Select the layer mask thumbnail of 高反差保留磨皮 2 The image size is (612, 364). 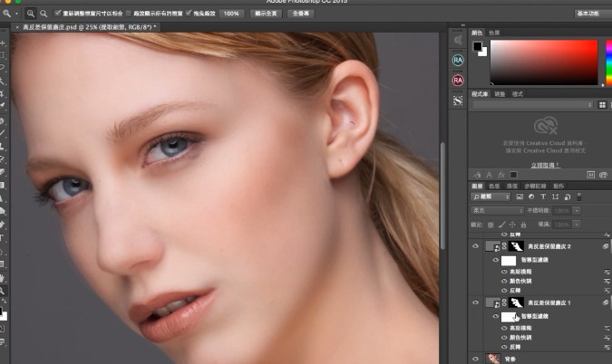point(516,246)
